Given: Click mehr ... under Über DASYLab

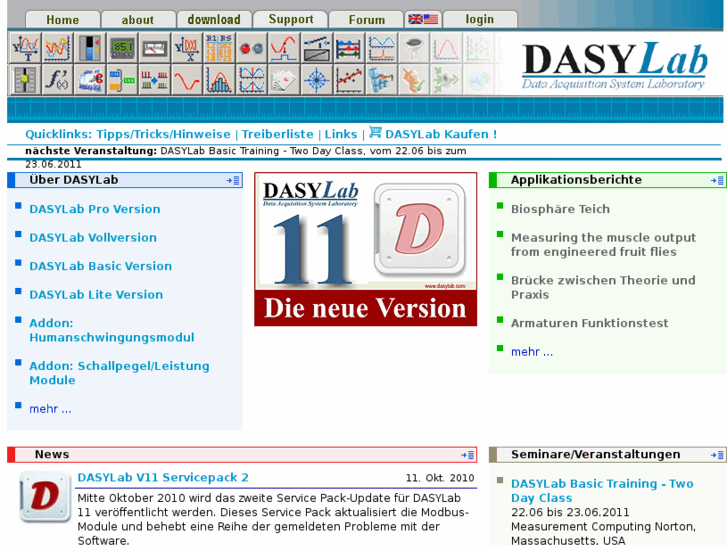Looking at the screenshot, I should (50, 409).
